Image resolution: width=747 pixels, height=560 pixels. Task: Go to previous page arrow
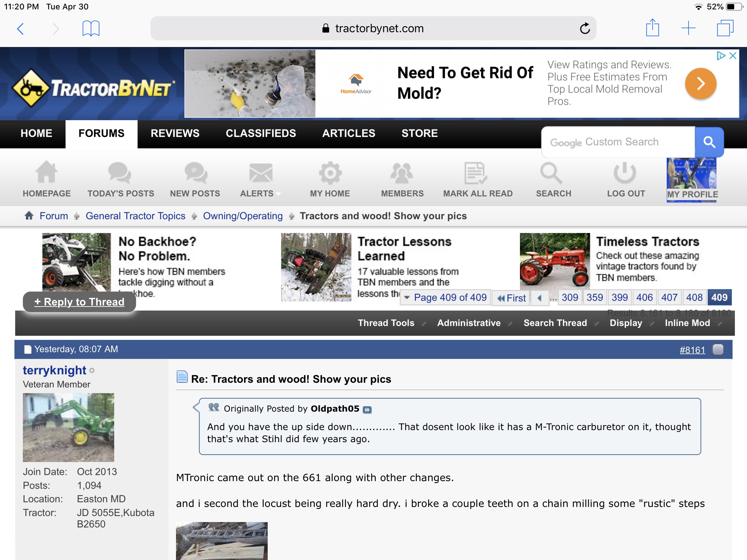coord(539,298)
